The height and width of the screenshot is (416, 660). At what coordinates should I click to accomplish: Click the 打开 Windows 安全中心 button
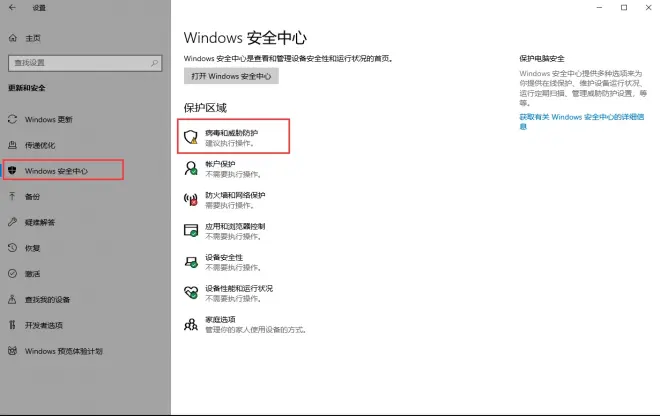231,76
